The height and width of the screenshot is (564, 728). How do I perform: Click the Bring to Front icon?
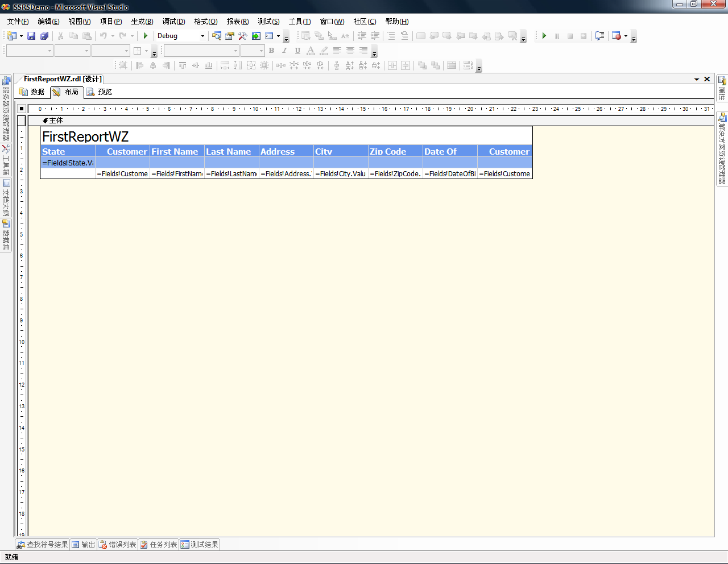[x=422, y=65]
